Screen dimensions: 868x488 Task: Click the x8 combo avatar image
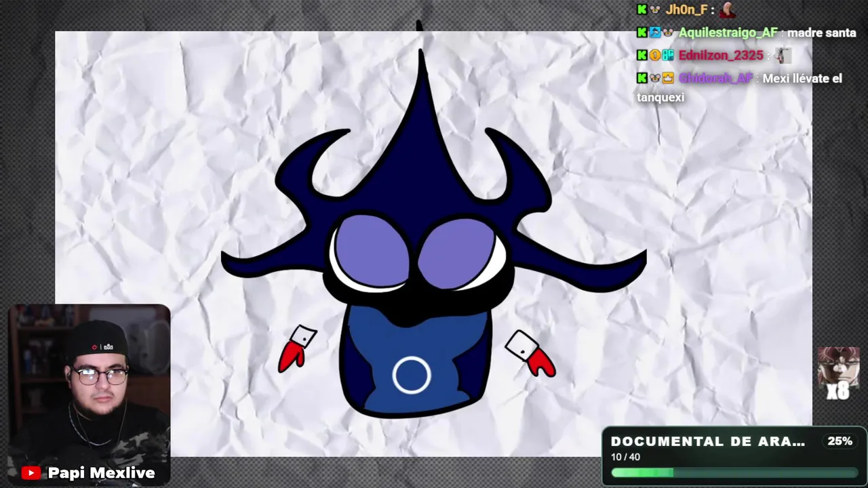pyautogui.click(x=838, y=373)
